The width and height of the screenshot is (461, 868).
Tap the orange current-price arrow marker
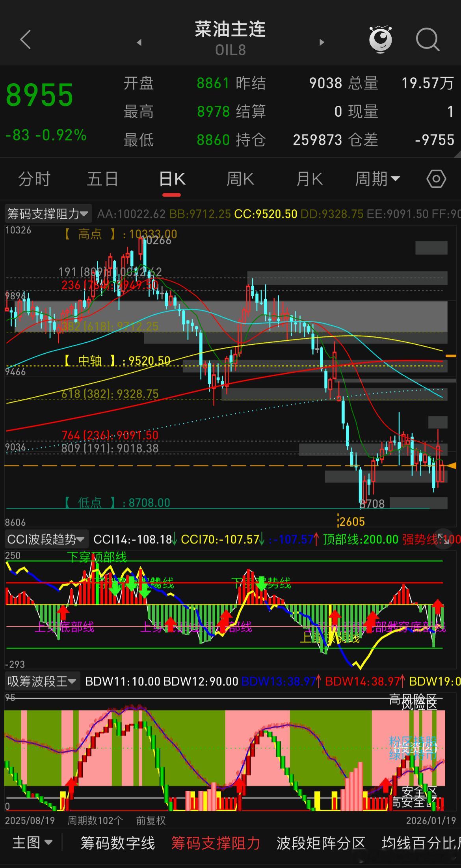pyautogui.click(x=452, y=466)
